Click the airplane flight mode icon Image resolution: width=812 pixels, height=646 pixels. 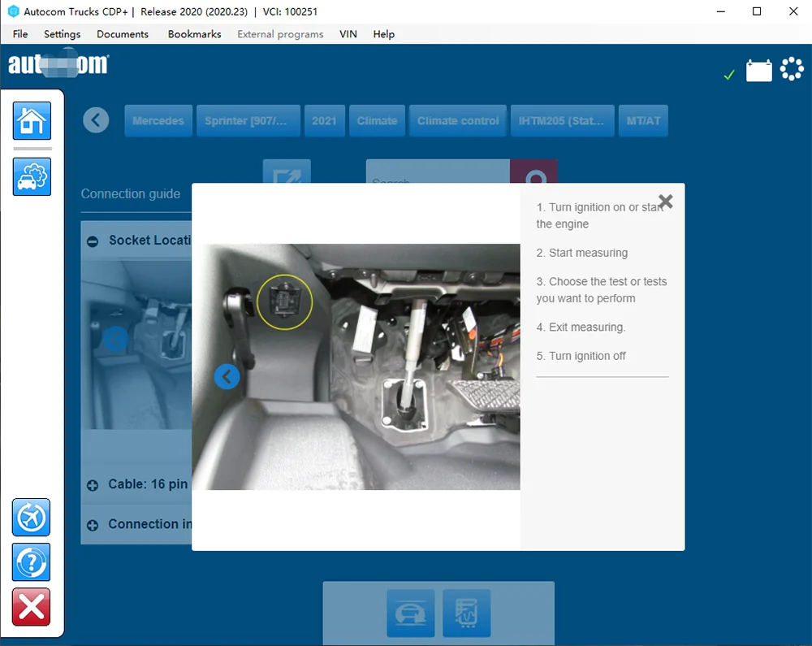[x=32, y=518]
